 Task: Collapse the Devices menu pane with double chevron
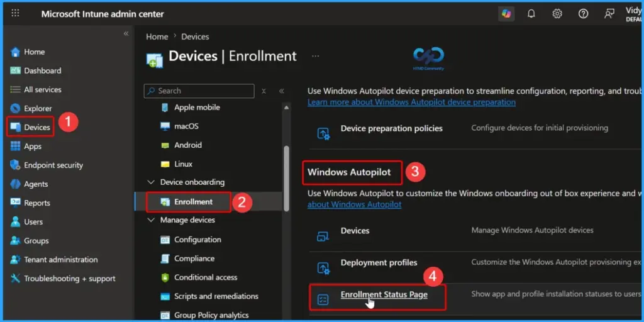(x=281, y=91)
